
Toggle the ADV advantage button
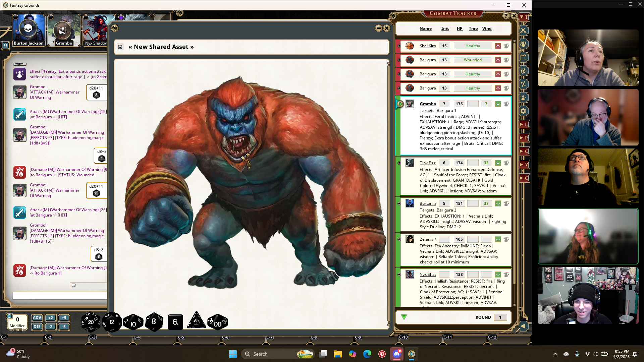pos(37,318)
